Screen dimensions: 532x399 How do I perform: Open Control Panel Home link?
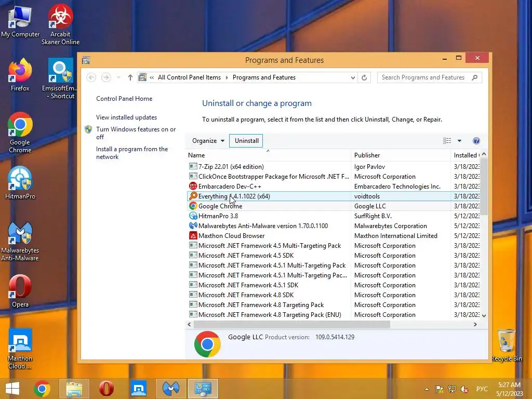pos(124,99)
